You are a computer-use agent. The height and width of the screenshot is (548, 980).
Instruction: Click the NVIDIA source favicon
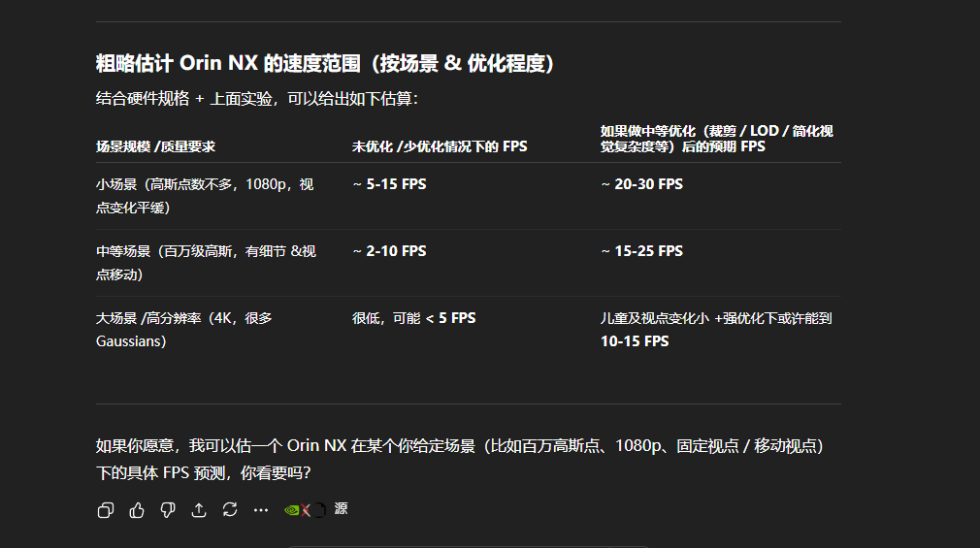pos(291,510)
